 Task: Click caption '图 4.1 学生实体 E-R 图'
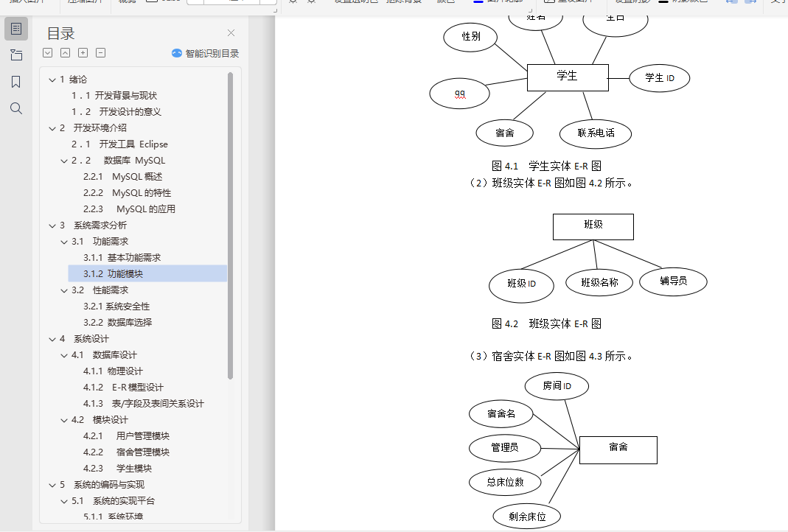click(546, 167)
